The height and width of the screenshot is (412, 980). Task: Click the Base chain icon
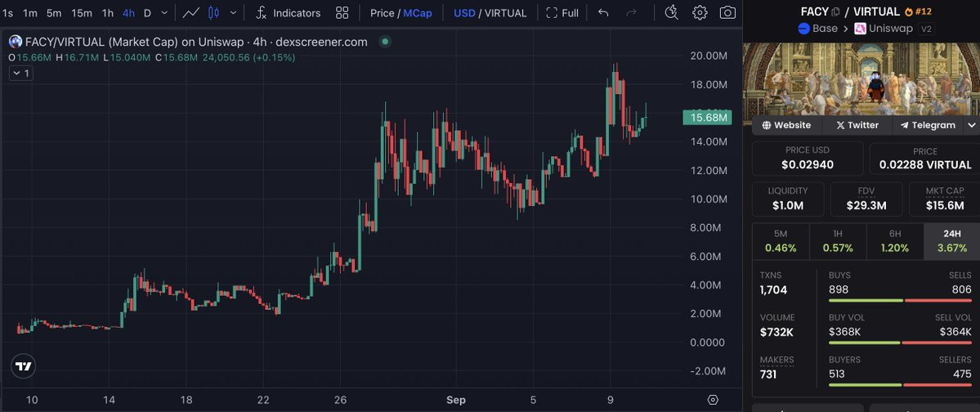(x=804, y=28)
